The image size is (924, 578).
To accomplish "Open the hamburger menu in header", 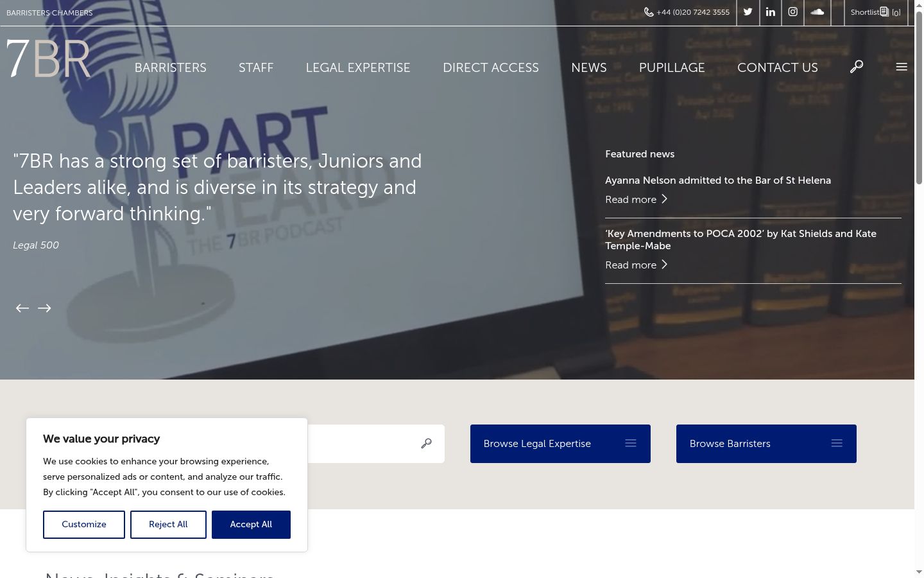I will coord(902,67).
